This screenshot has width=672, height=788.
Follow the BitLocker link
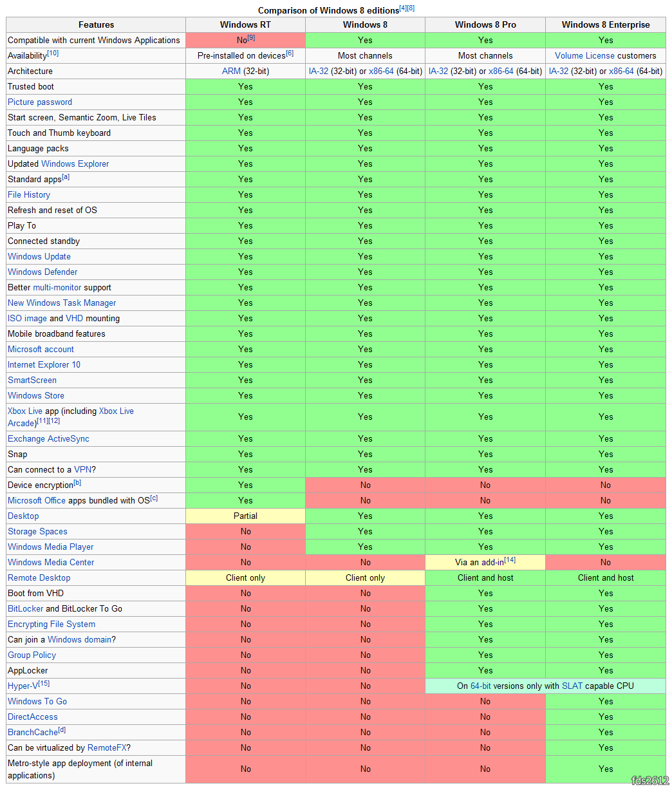coord(25,608)
